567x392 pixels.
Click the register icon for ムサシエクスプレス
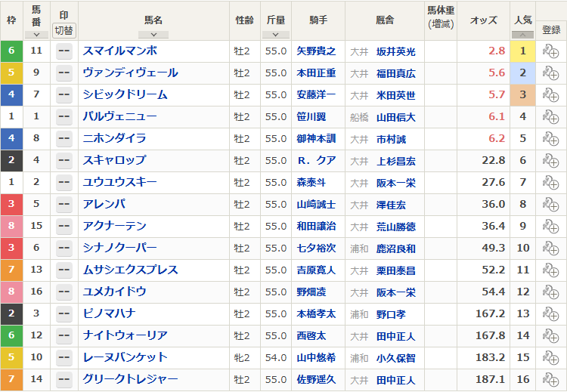[550, 270]
